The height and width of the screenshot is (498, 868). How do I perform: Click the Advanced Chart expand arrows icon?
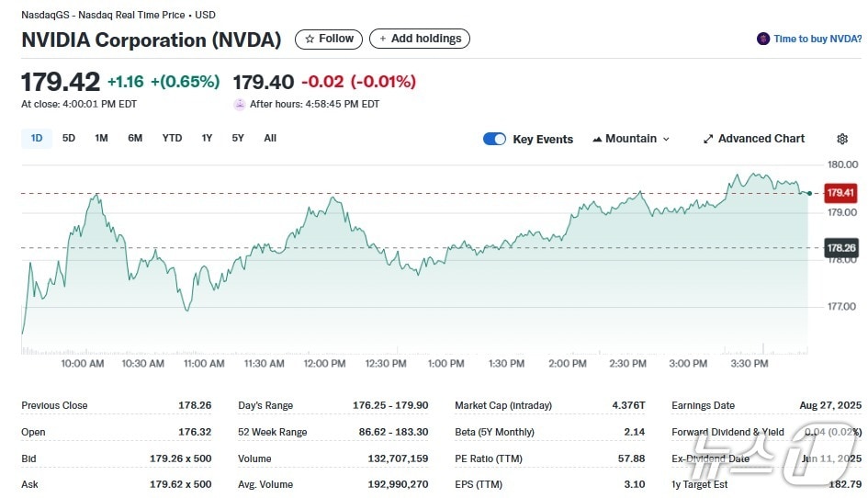(x=708, y=139)
